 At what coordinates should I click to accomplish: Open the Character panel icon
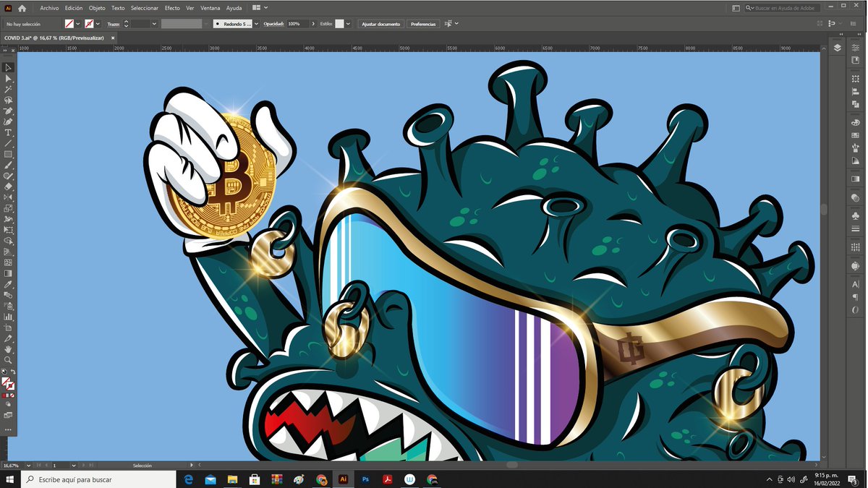click(x=856, y=284)
